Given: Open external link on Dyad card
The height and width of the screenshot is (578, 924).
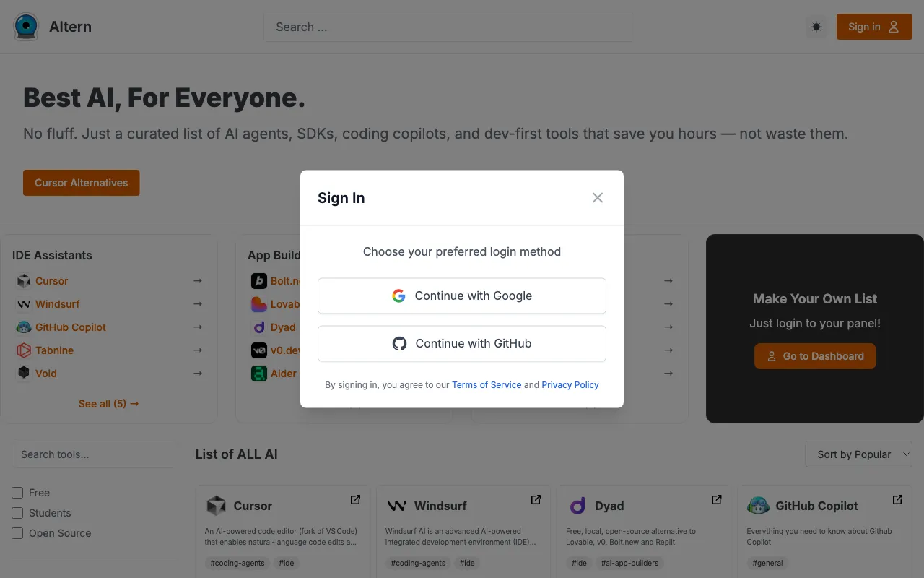Looking at the screenshot, I should 717,499.
